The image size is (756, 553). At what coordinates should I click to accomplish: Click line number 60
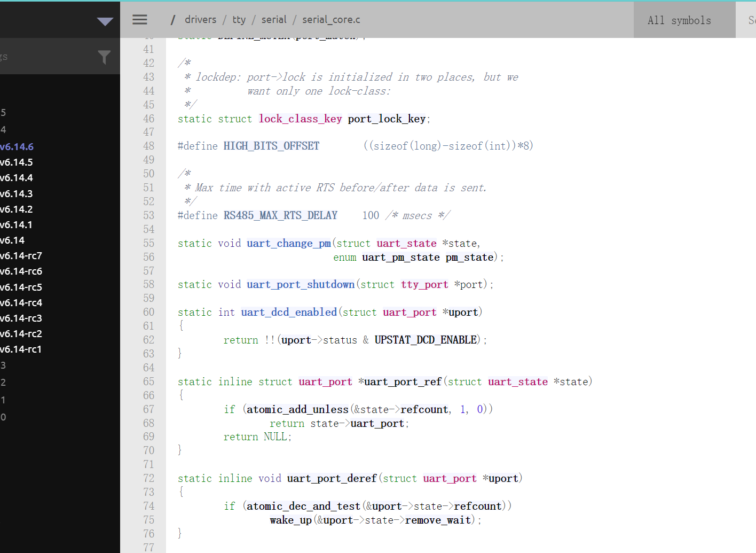point(148,312)
